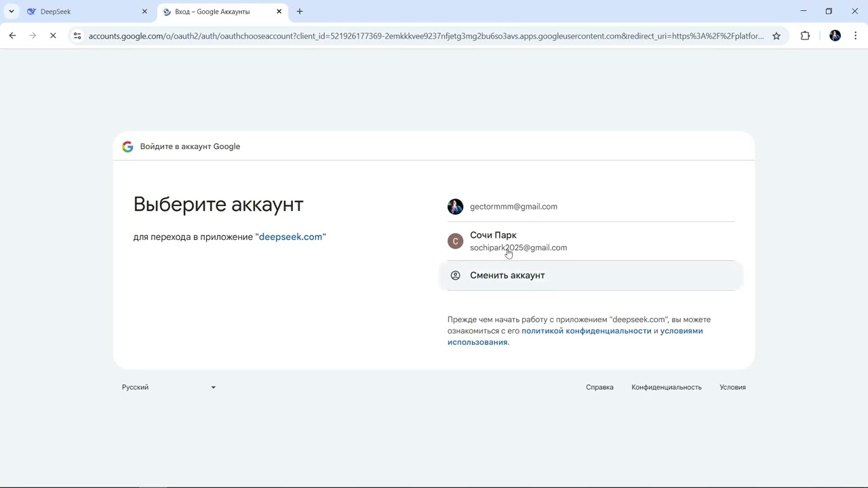
Task: Go back to previous page
Action: pos(12,36)
